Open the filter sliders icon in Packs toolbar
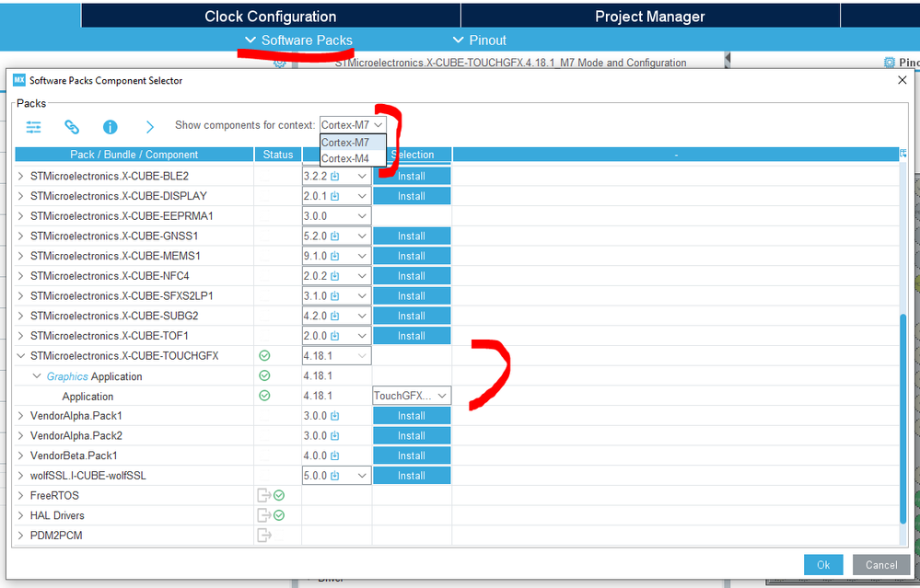Viewport: 920px width, 588px height. [33, 127]
